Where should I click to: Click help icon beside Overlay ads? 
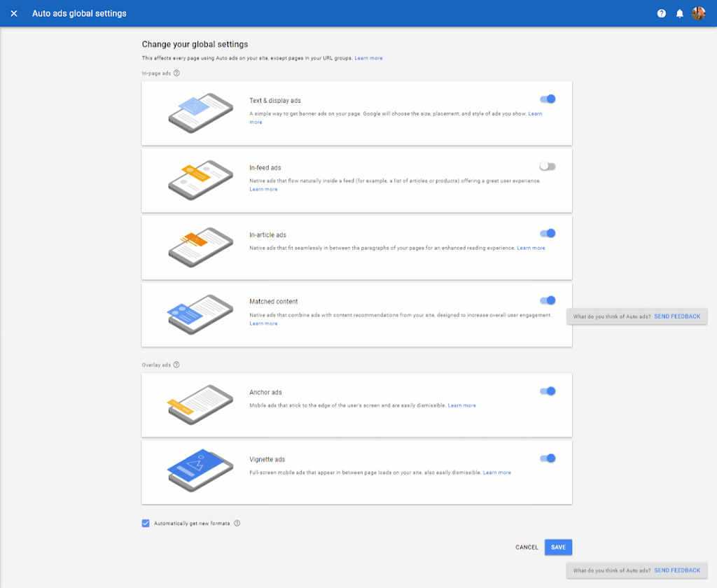point(176,365)
